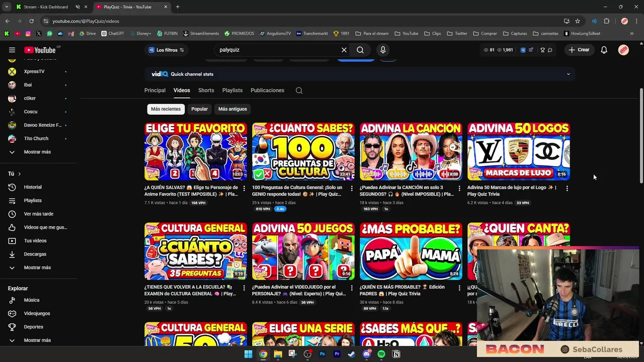
Task: Expand Explorar section Mostrar más
Action: tap(38, 340)
